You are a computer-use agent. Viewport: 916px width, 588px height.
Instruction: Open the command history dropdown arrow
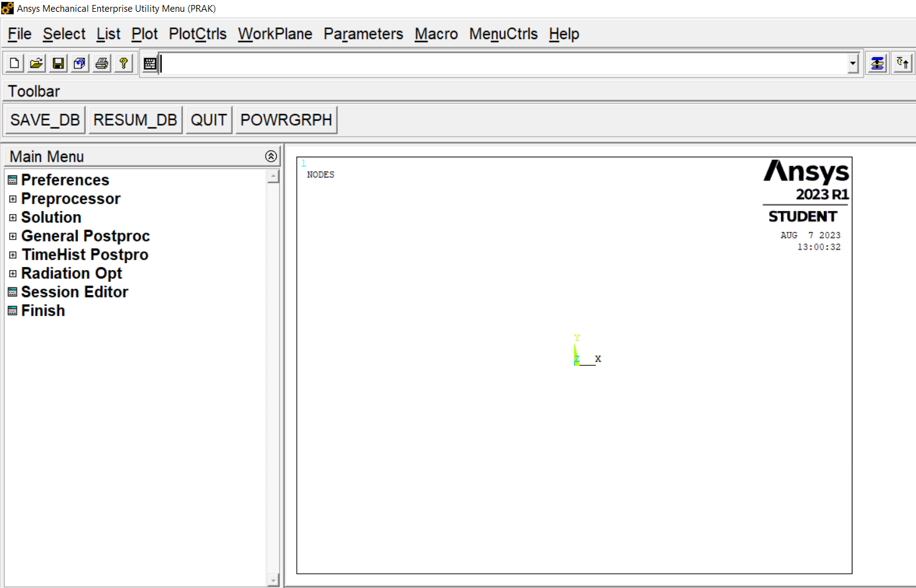tap(853, 63)
